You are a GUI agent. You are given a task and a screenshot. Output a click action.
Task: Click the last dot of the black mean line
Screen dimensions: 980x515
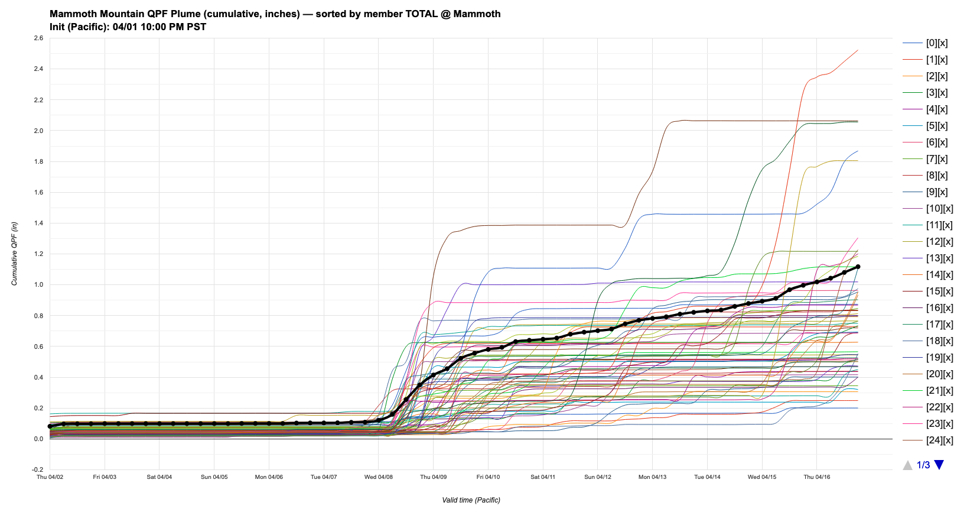(858, 267)
